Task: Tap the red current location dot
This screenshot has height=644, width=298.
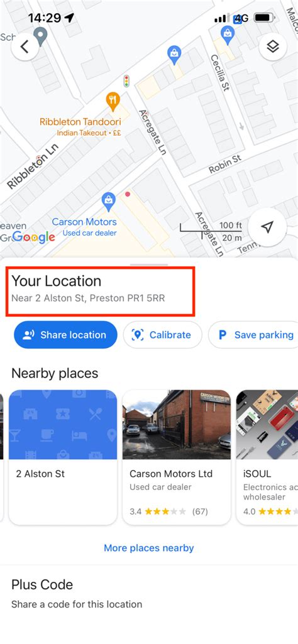Action: [x=128, y=194]
